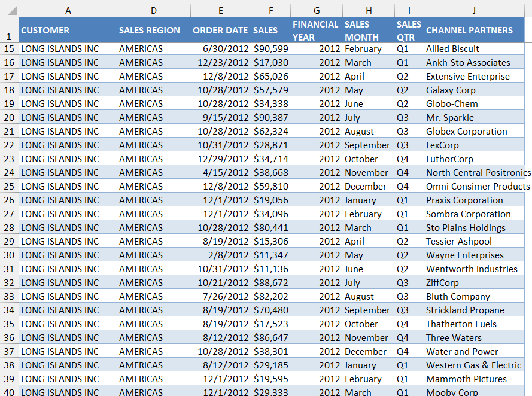This screenshot has height=396, width=532.
Task: Select column E header
Action: 221,11
